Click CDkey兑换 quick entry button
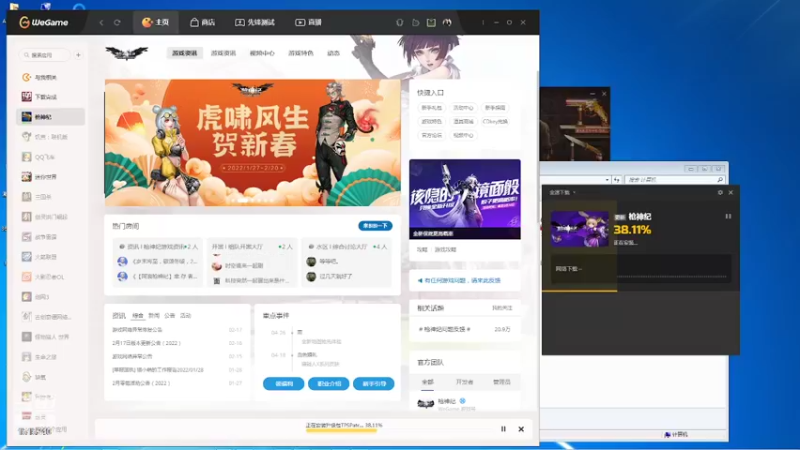Screen dimensions: 800x450 click(x=495, y=121)
